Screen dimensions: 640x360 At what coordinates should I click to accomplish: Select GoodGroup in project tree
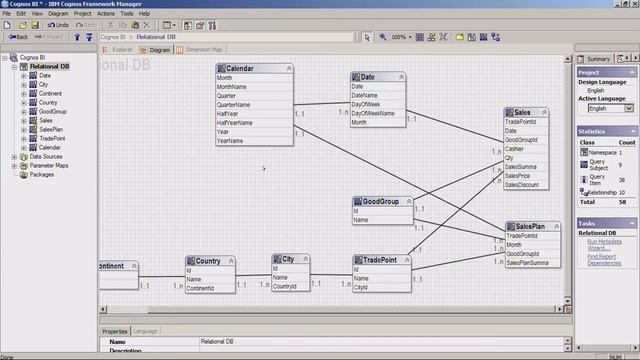click(x=52, y=111)
